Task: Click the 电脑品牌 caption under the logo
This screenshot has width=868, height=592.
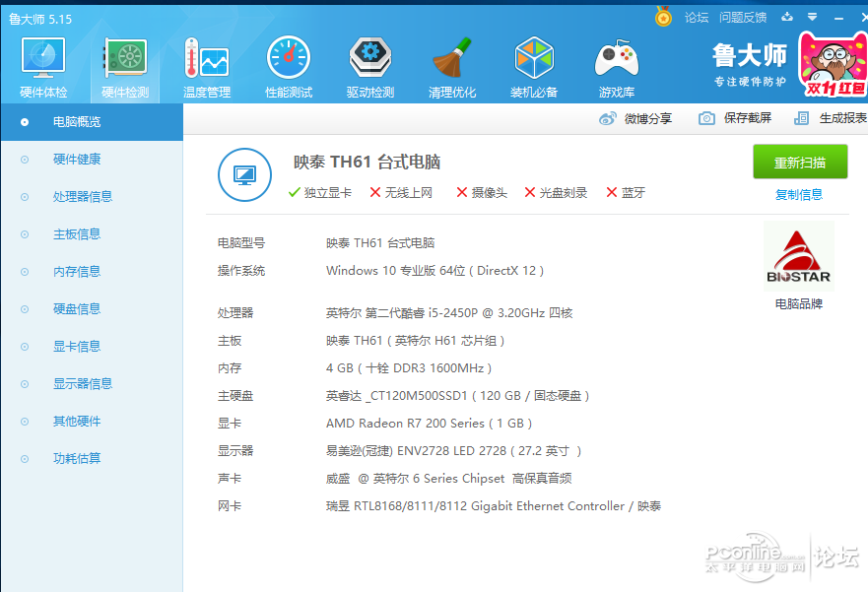Action: pos(799,303)
